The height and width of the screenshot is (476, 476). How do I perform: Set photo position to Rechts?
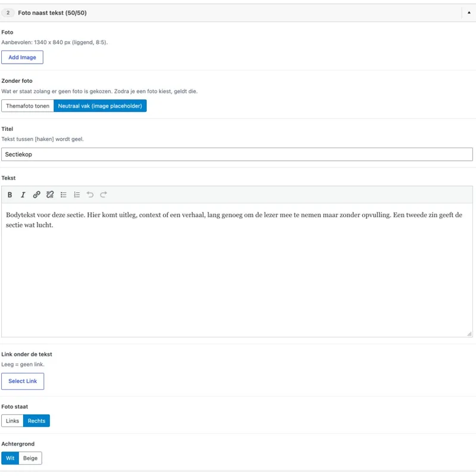click(36, 421)
